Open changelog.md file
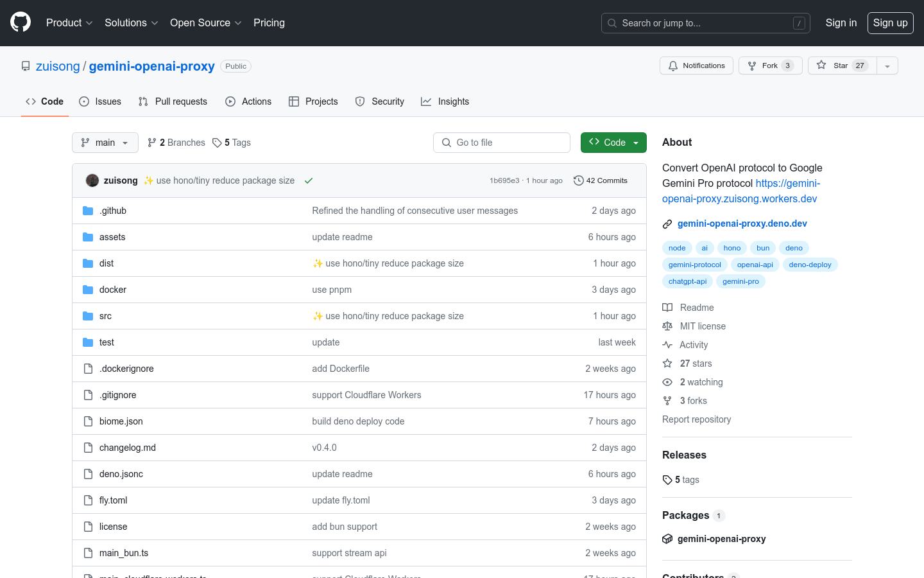The image size is (924, 578). [x=128, y=448]
